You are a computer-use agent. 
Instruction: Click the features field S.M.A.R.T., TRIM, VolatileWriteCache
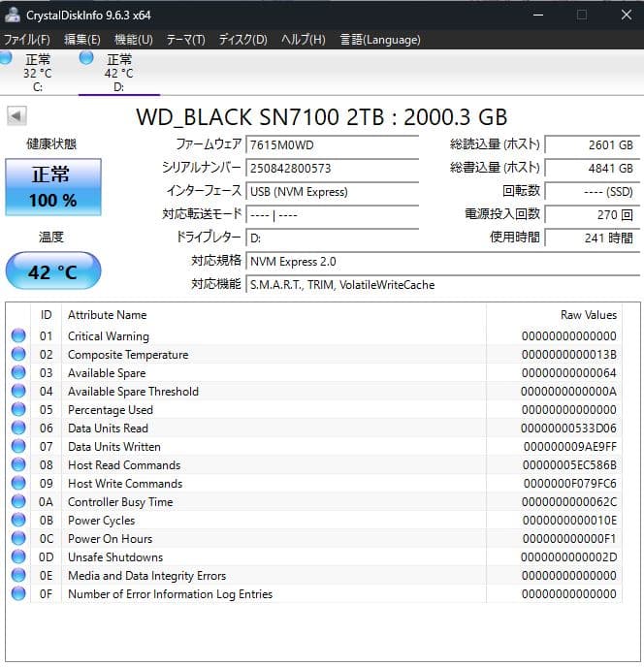[442, 285]
